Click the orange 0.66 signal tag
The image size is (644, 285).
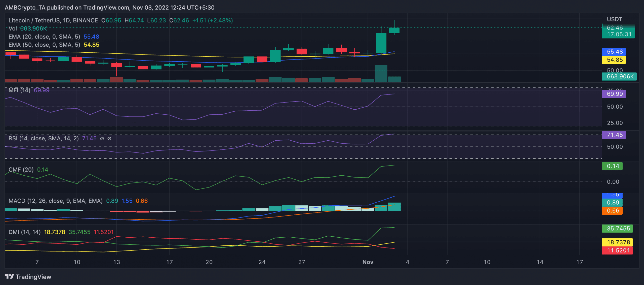612,211
